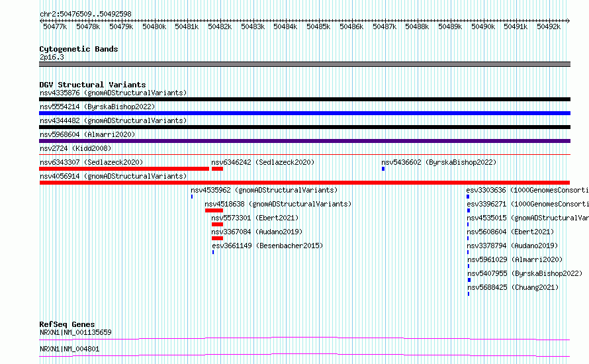Select the black nsv4335876 variant bar
Screen dimensions: 589x364
304,99
